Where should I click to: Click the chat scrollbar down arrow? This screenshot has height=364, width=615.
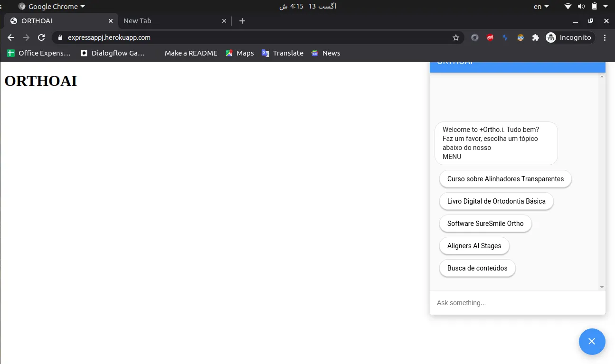point(602,287)
